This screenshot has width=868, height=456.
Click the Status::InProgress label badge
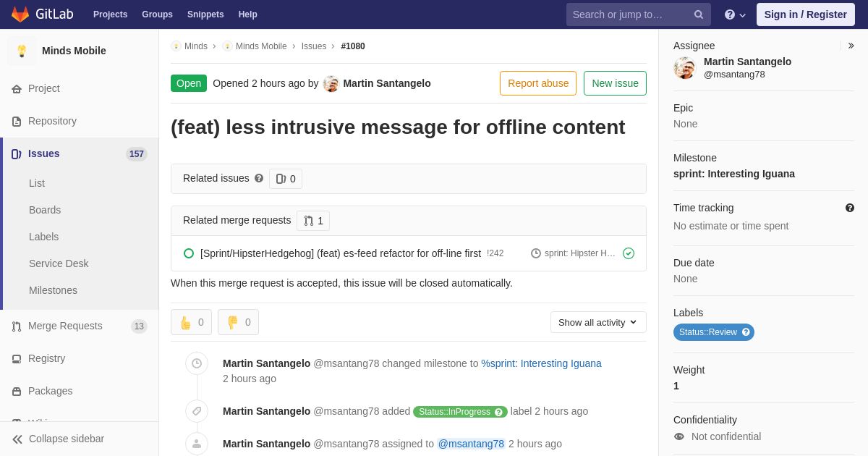click(x=460, y=412)
